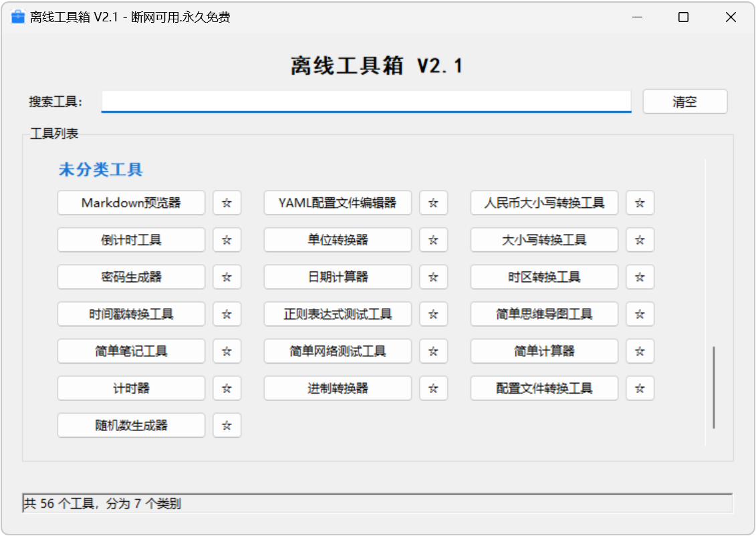Open the 简单计算器
Image resolution: width=756 pixels, height=536 pixels.
click(x=544, y=352)
